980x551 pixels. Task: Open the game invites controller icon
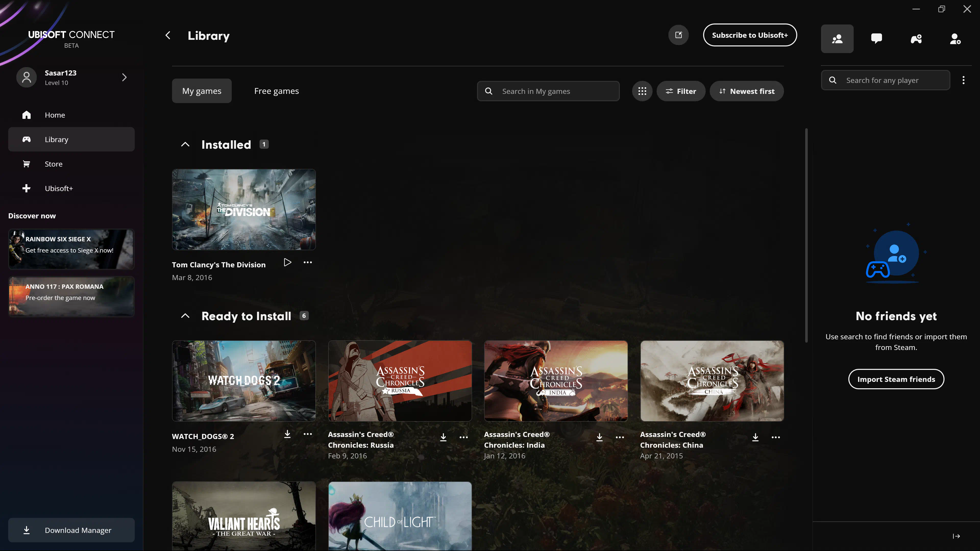916,39
